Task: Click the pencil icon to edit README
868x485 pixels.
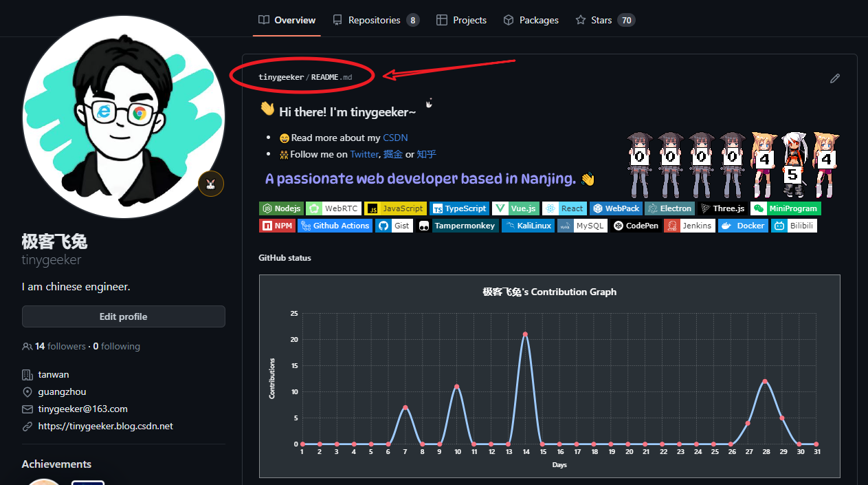Action: pyautogui.click(x=835, y=78)
